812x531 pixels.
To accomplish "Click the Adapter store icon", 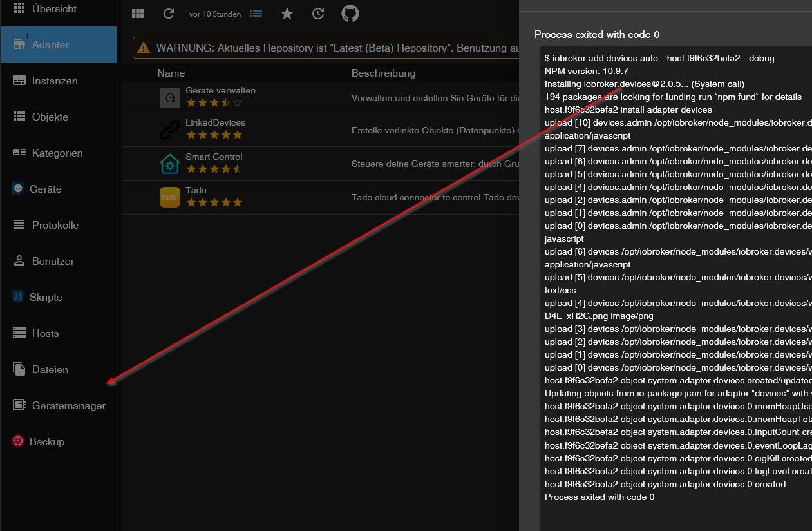I will point(19,44).
